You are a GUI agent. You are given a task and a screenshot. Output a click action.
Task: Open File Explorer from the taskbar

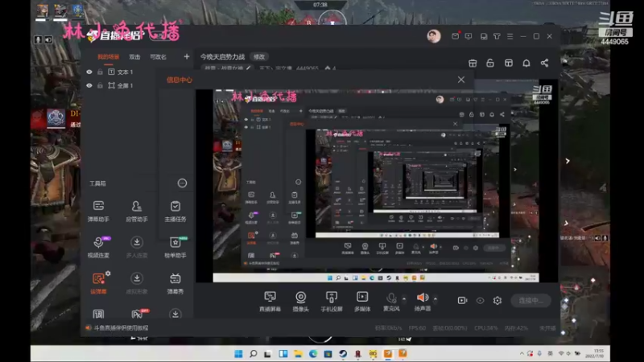click(298, 353)
